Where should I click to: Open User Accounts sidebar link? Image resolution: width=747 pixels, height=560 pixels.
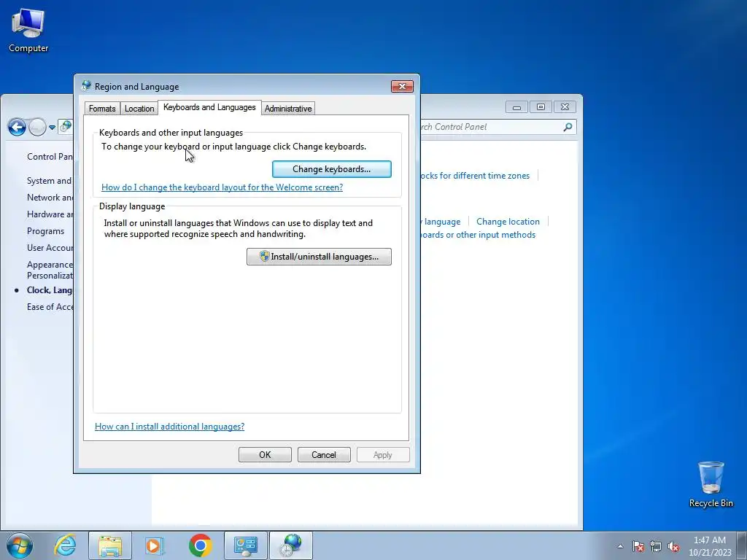[50, 248]
